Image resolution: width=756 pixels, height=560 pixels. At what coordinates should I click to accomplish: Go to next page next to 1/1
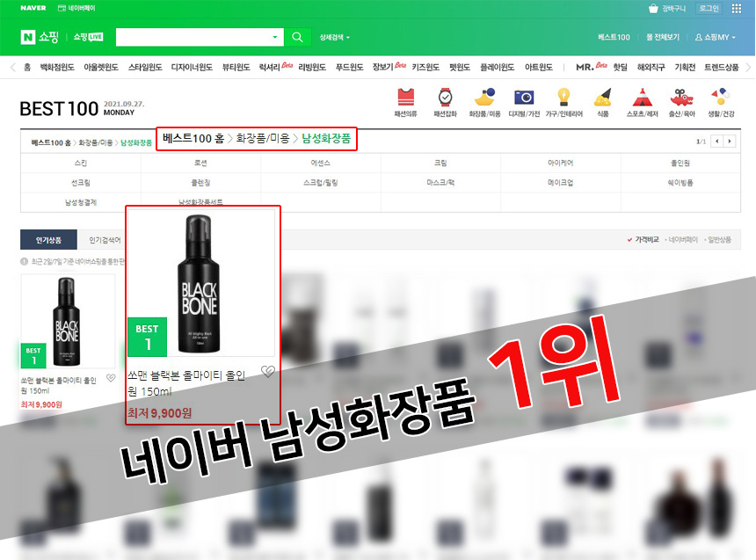tap(730, 142)
